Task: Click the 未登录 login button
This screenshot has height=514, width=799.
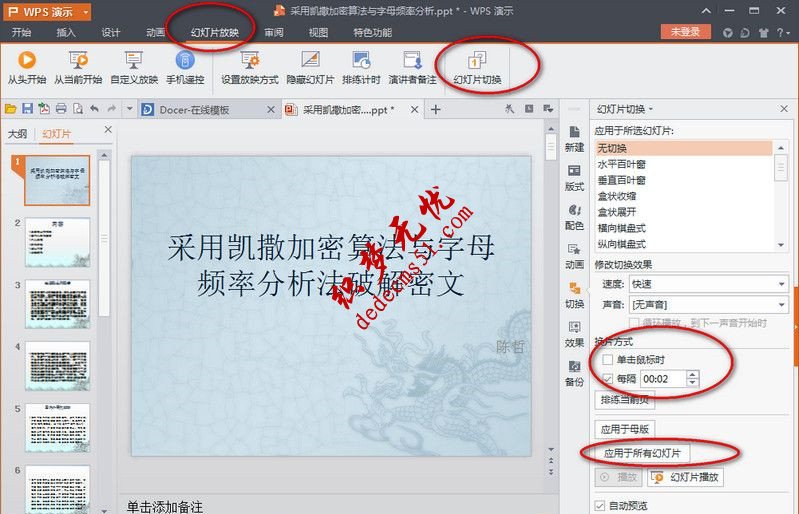Action: [685, 32]
